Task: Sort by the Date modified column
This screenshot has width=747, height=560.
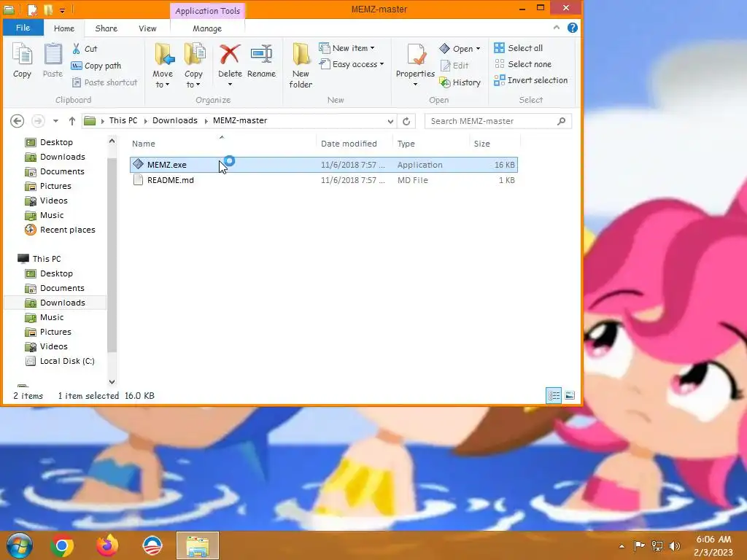Action: coord(349,144)
